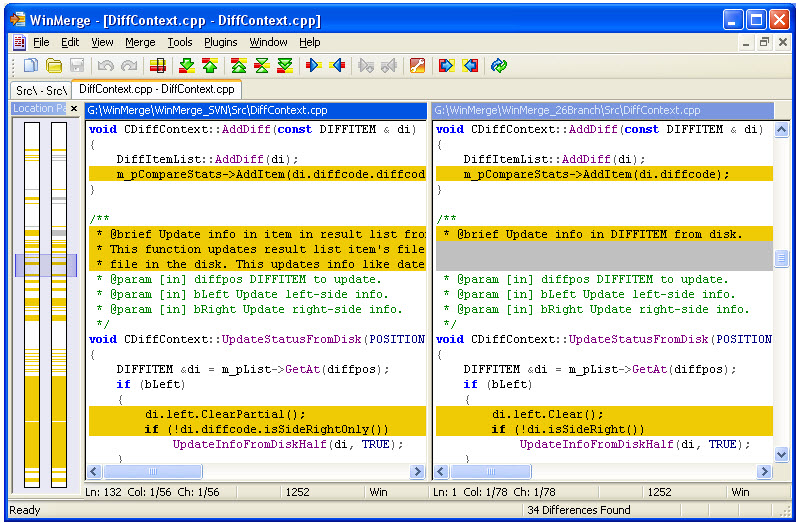Click the gray blank lines in right pane

604,256
